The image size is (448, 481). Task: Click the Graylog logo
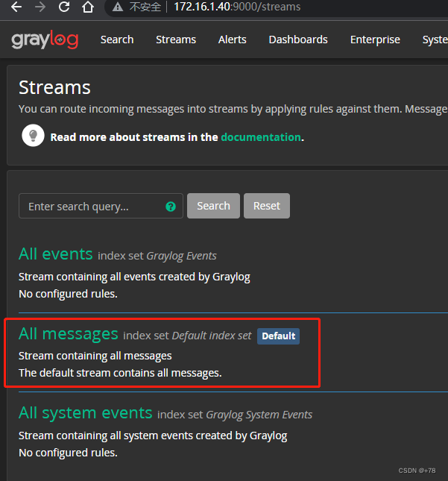pos(45,40)
